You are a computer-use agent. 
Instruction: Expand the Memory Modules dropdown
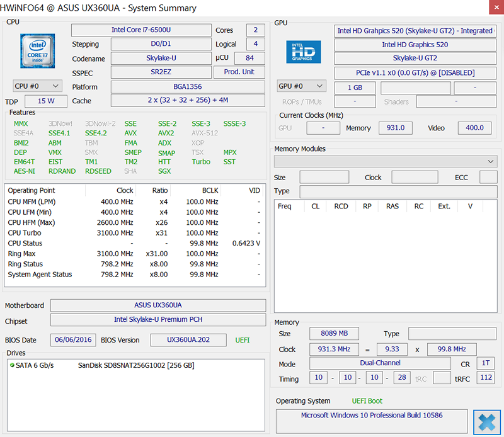(x=386, y=161)
